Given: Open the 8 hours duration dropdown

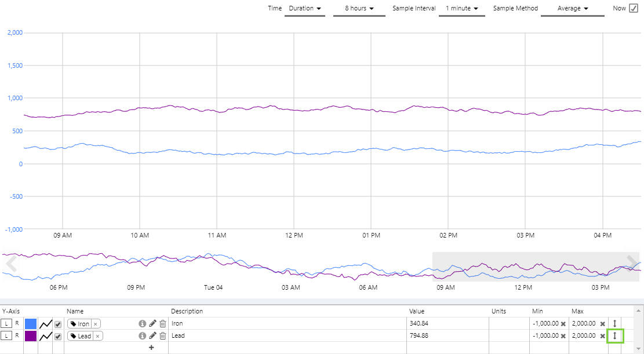Looking at the screenshot, I should coord(359,9).
